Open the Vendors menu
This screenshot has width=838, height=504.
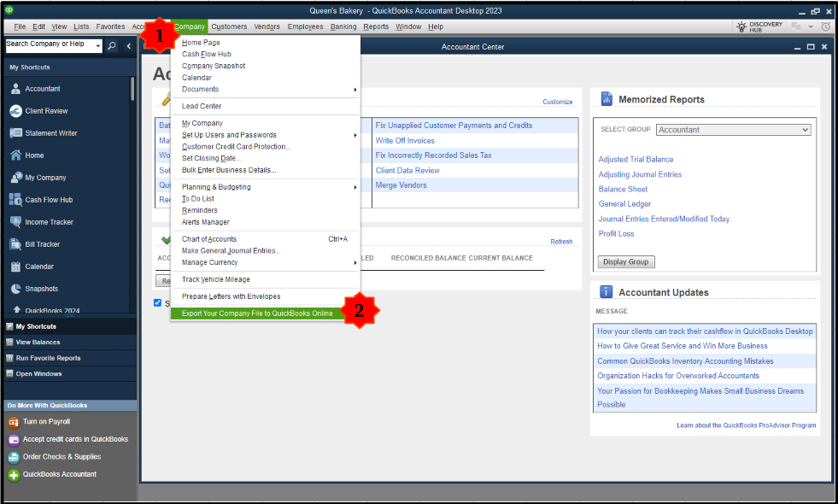pyautogui.click(x=267, y=26)
